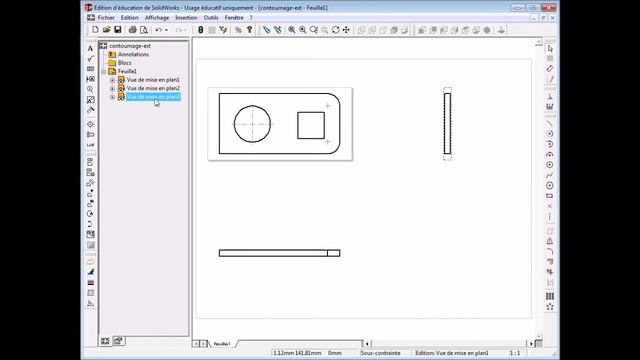
Task: Expand the Vue de mise en plan2 node
Action: pos(112,89)
